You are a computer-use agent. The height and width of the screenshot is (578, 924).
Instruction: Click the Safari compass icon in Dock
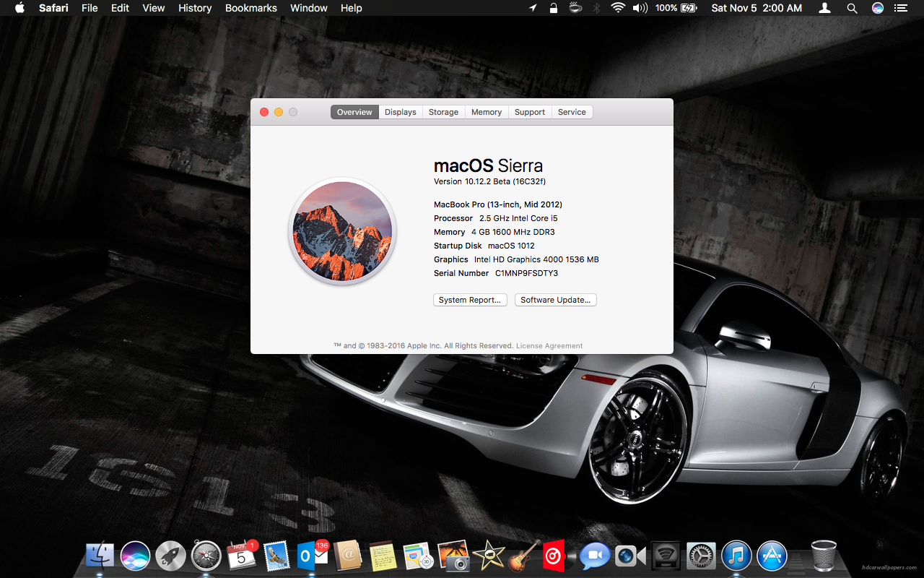[x=206, y=556]
